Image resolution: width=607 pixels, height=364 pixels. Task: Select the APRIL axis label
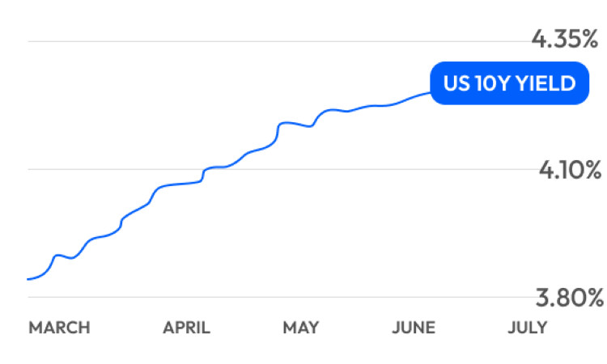(187, 328)
